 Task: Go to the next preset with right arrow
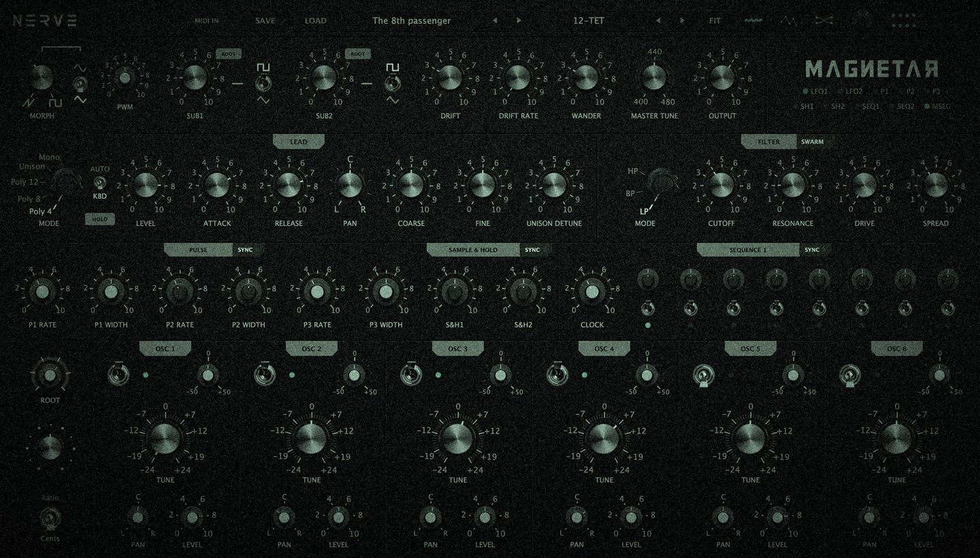tap(519, 20)
